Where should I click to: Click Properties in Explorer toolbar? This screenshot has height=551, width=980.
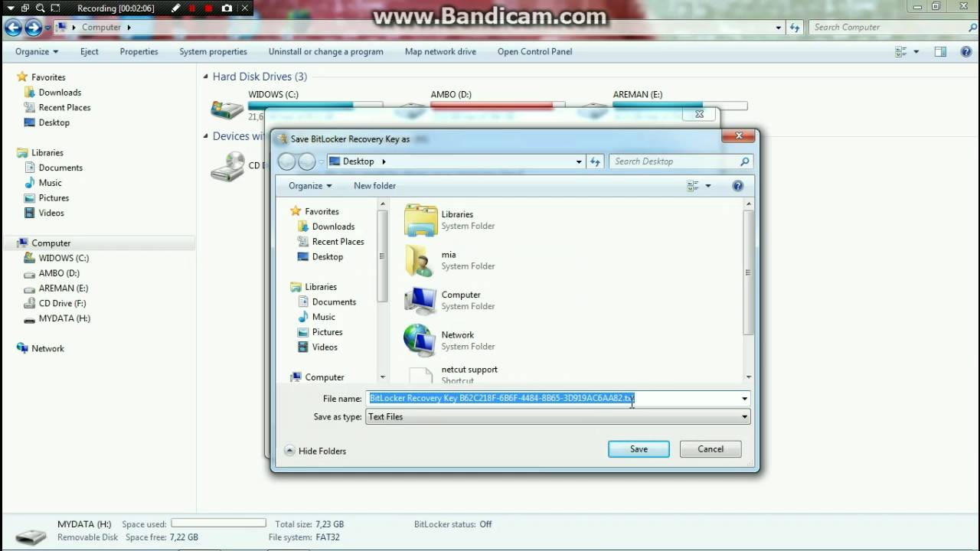click(x=139, y=51)
